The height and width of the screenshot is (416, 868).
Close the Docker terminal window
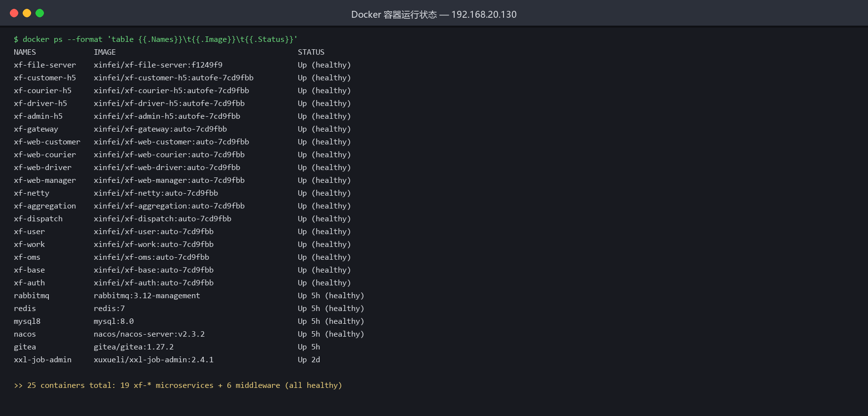click(x=14, y=13)
